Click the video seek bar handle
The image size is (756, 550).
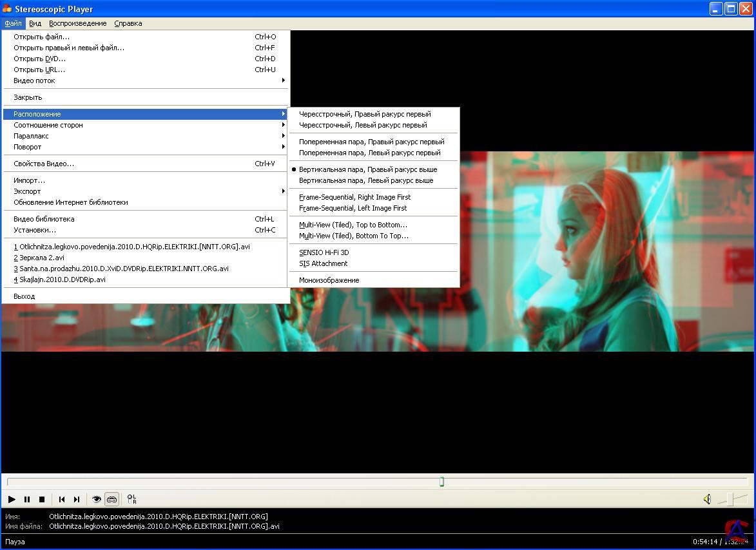[x=441, y=482]
